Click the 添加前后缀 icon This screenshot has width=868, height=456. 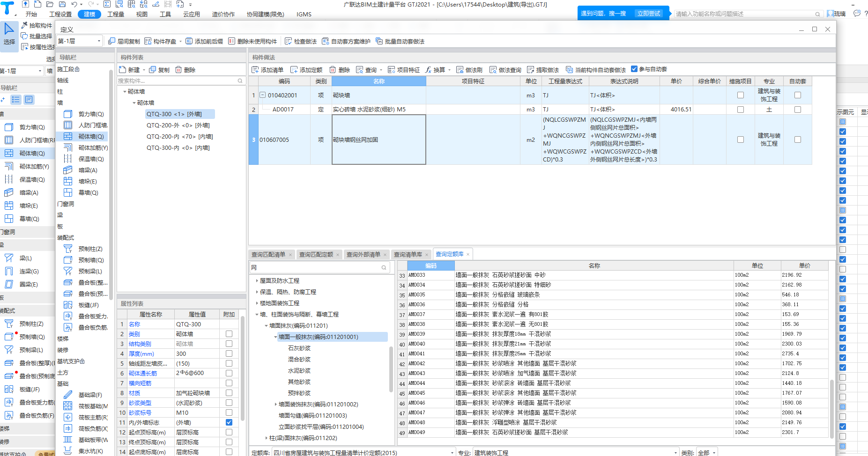189,41
